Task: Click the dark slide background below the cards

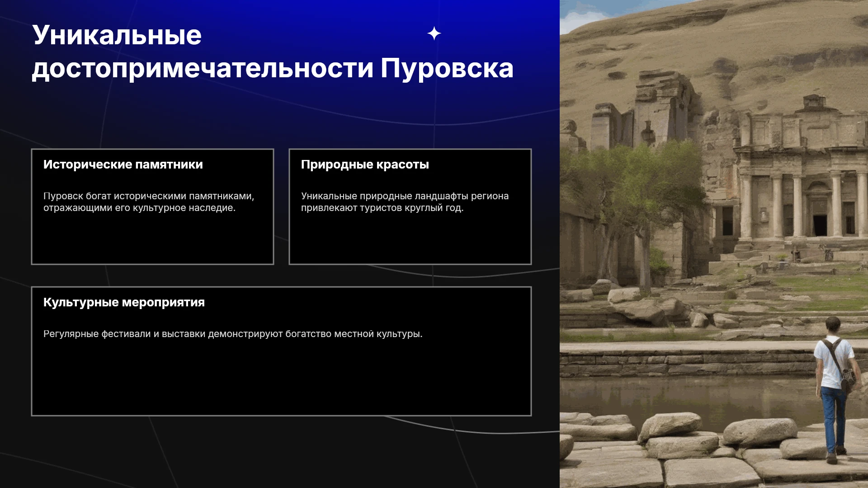Action: pyautogui.click(x=280, y=452)
